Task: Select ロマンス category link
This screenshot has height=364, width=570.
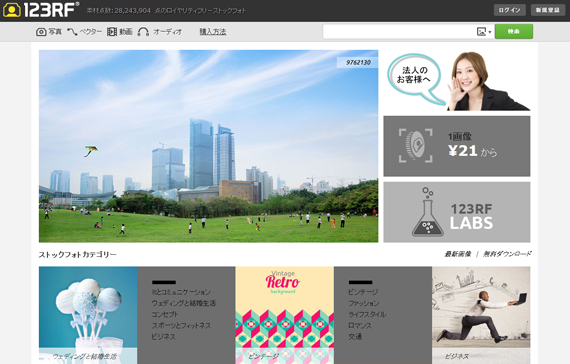Action: [360, 325]
